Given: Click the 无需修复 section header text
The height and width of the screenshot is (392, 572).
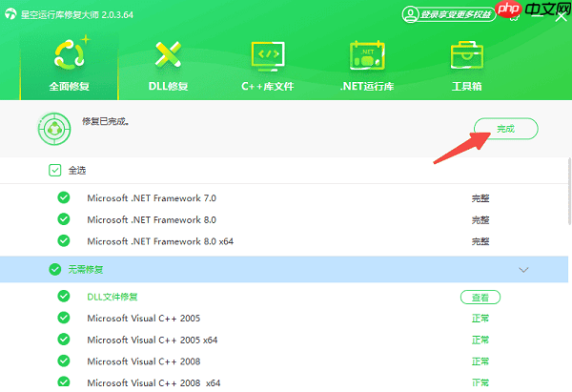Looking at the screenshot, I should coord(86,269).
